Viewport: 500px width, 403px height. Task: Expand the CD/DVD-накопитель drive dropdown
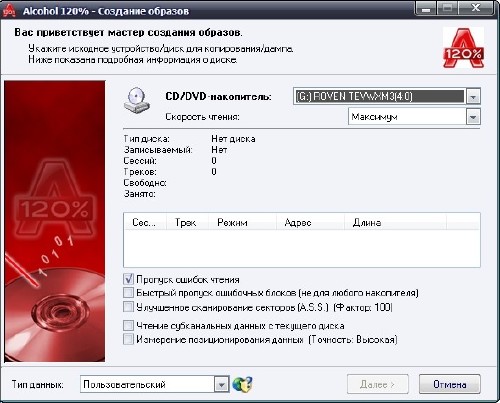pos(473,97)
